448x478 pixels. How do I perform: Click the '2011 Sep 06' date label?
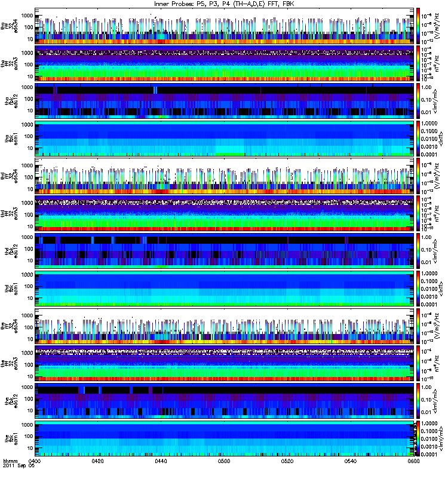pos(19,466)
